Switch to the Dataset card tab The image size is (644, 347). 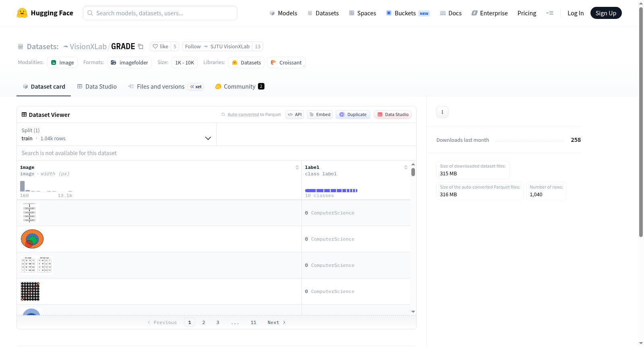point(44,87)
